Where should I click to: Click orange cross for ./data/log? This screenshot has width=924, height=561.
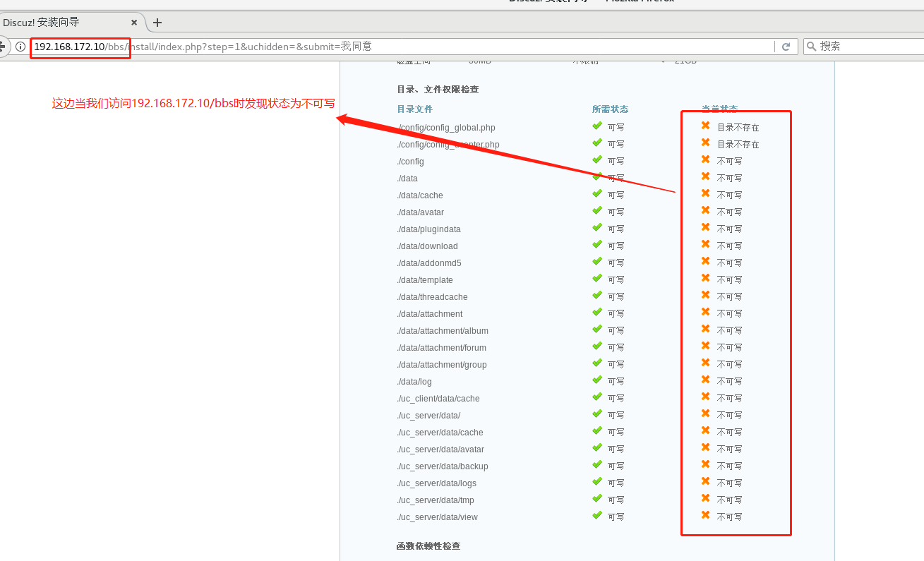[x=705, y=380]
